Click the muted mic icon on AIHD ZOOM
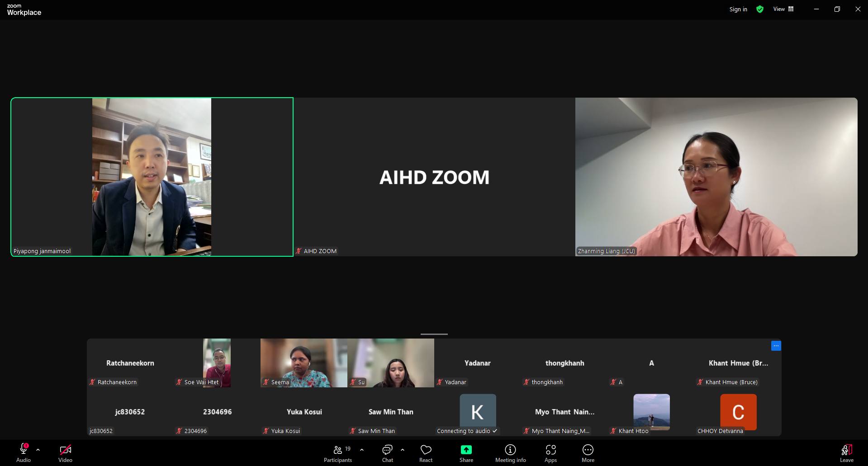Screen dimensions: 868x466 [299, 251]
